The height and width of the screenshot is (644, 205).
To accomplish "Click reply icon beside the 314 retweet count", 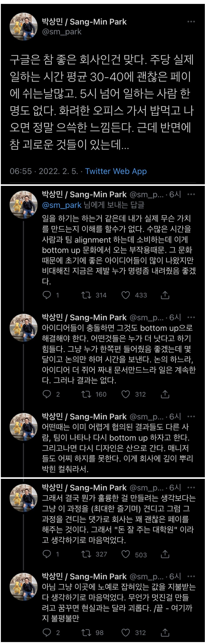I will [47, 295].
